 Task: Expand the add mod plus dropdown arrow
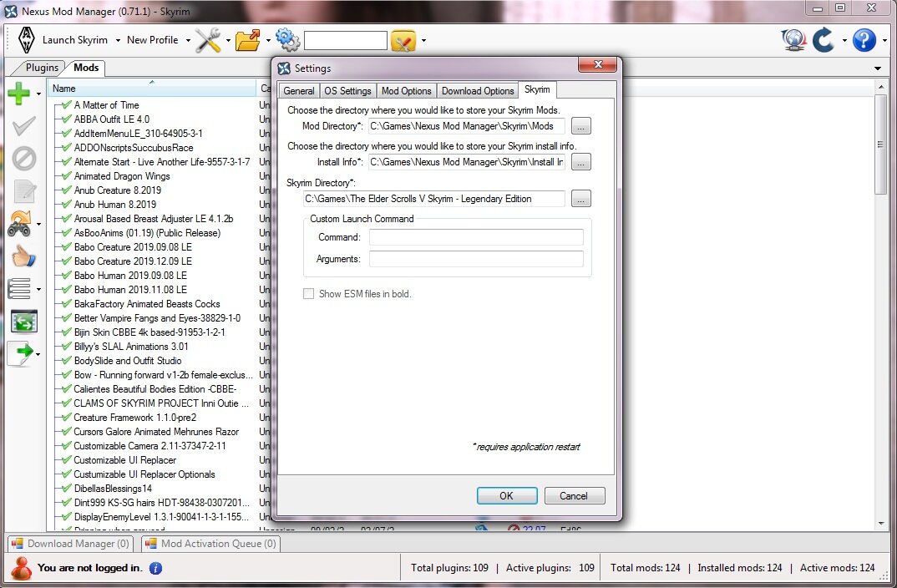(x=39, y=94)
